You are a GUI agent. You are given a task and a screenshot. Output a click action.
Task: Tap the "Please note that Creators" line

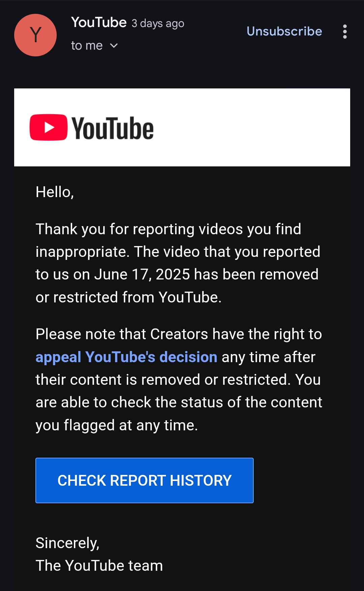point(179,334)
